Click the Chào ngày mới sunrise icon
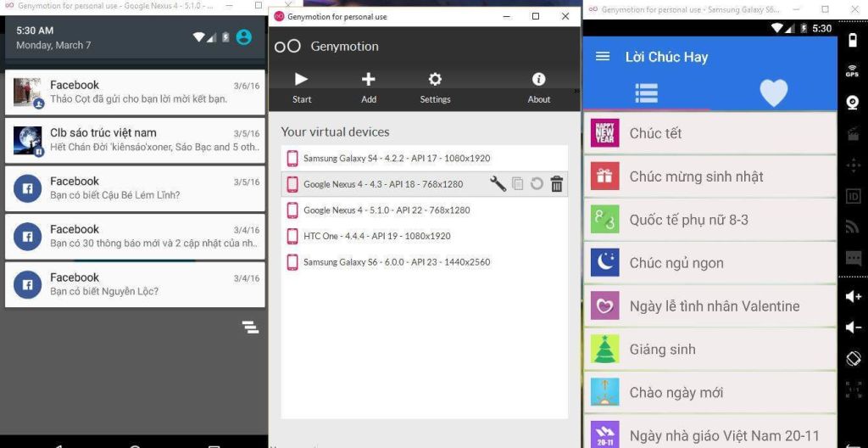Viewport: 868px width, 448px height. pos(604,393)
